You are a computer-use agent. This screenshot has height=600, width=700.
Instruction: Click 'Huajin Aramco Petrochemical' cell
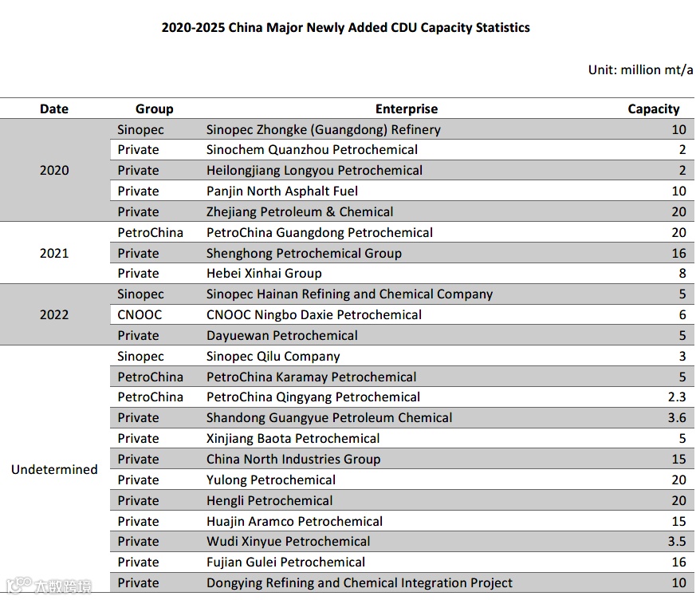[294, 522]
